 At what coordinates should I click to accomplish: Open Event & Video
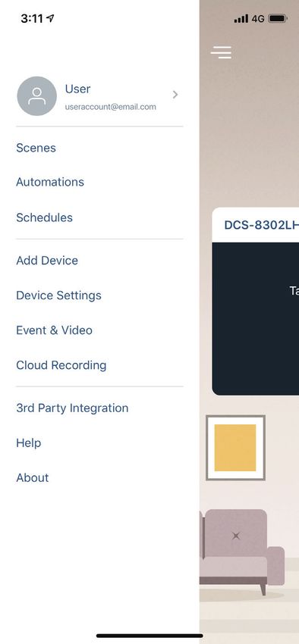(55, 330)
